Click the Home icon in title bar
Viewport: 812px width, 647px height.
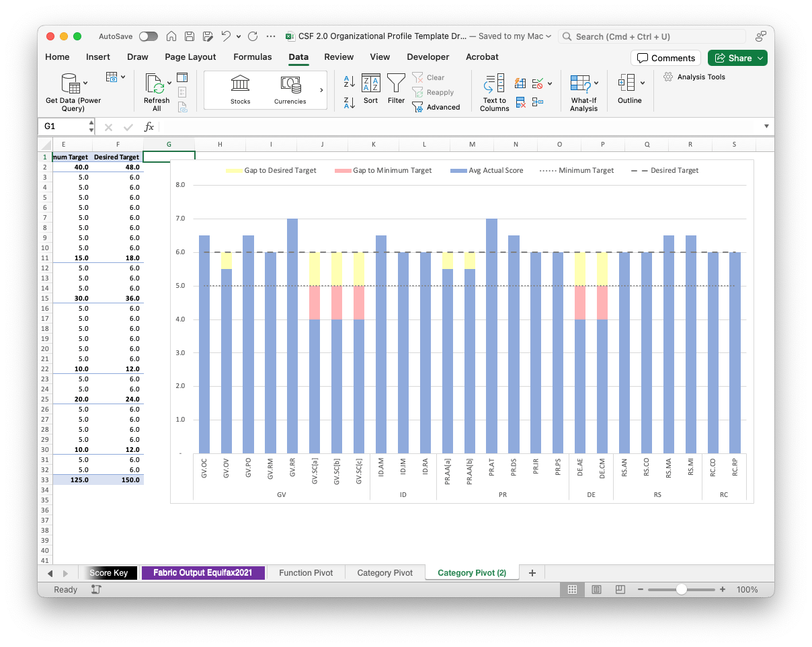click(171, 36)
